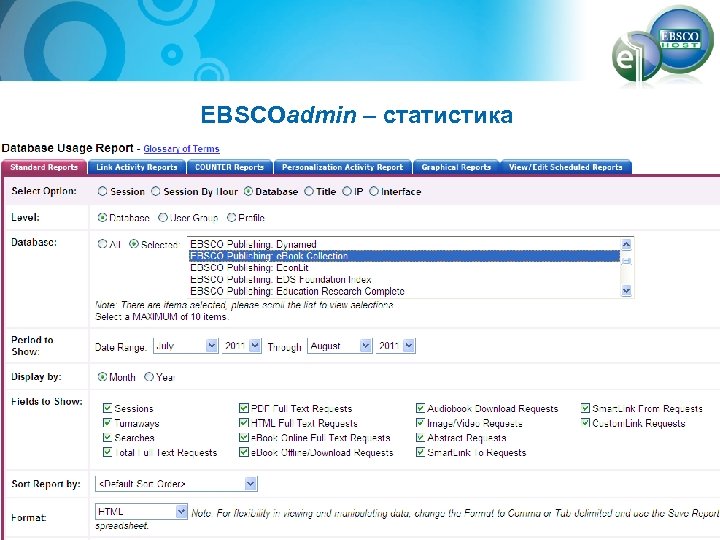Choose Session By Hour option
720x540 pixels.
(156, 191)
